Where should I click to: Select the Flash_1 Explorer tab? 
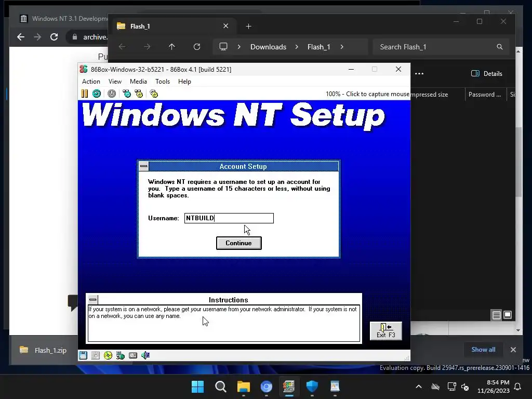pos(173,26)
